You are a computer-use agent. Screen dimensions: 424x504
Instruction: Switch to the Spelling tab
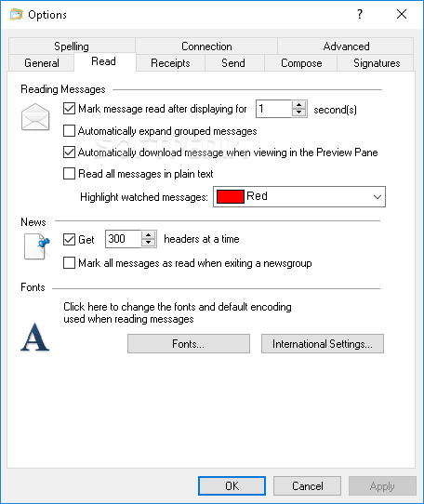pos(72,46)
